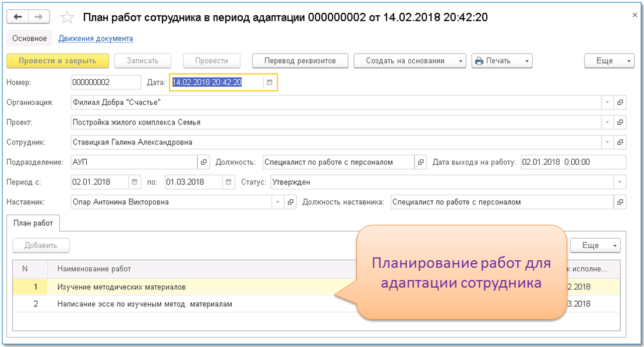Expand the Статус dropdown list
Screen dimensions: 644x347
(620, 182)
